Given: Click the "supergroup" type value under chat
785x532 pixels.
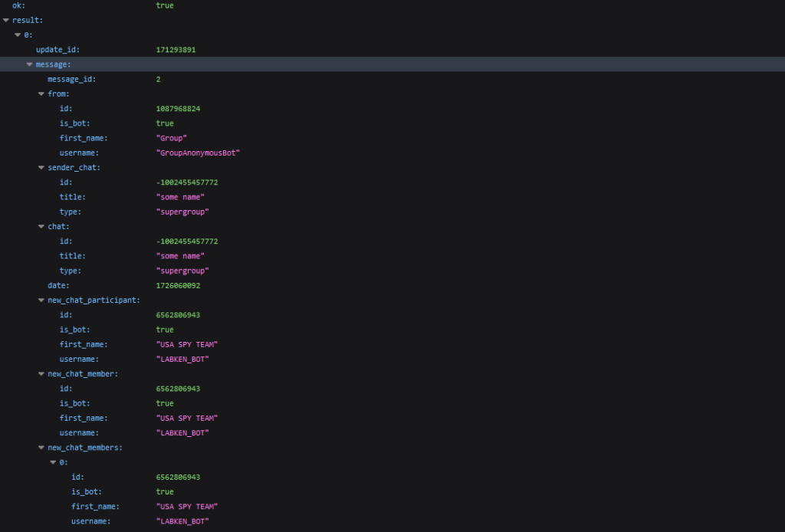Looking at the screenshot, I should coord(182,271).
